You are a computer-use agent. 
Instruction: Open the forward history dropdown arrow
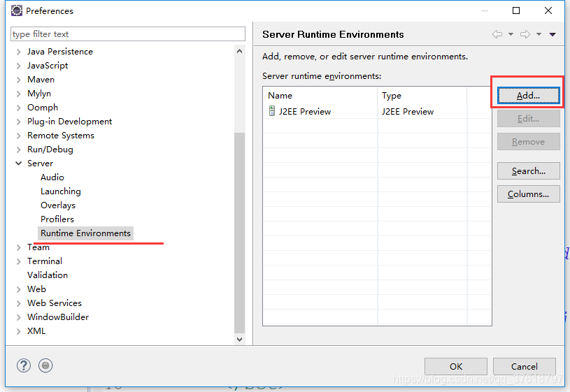point(539,34)
